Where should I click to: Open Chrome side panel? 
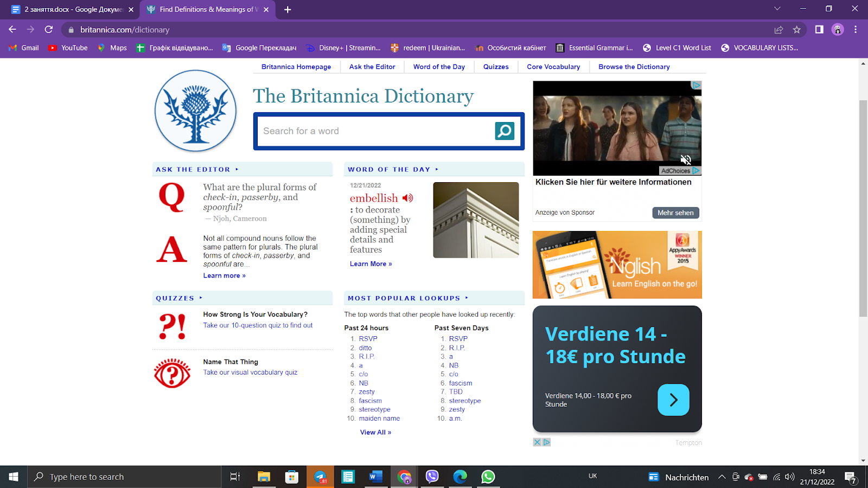pos(819,30)
